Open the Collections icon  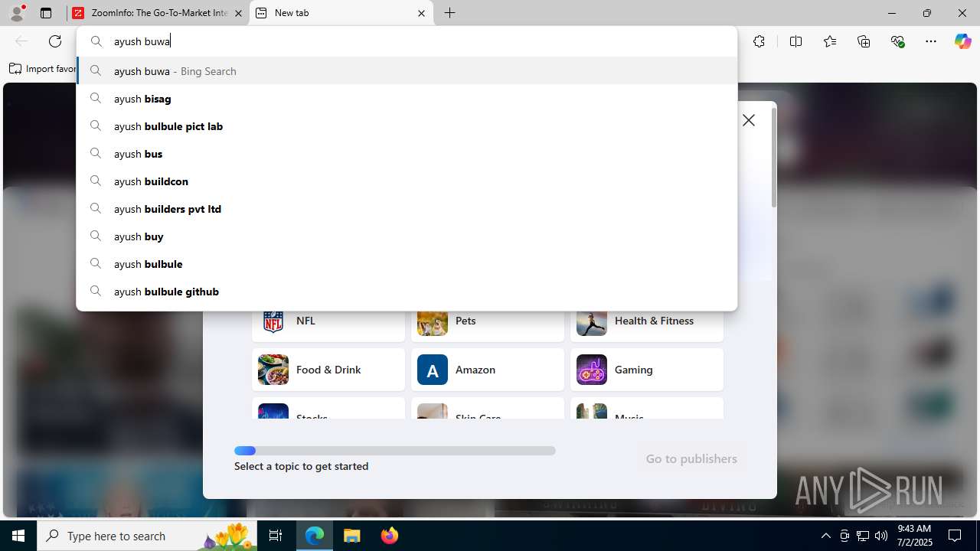click(x=864, y=41)
